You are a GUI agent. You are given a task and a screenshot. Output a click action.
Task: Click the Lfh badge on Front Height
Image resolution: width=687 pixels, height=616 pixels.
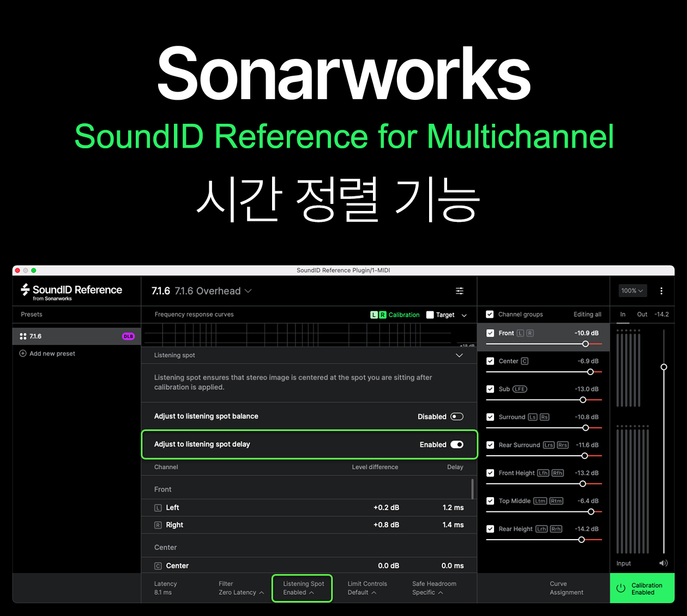click(544, 473)
